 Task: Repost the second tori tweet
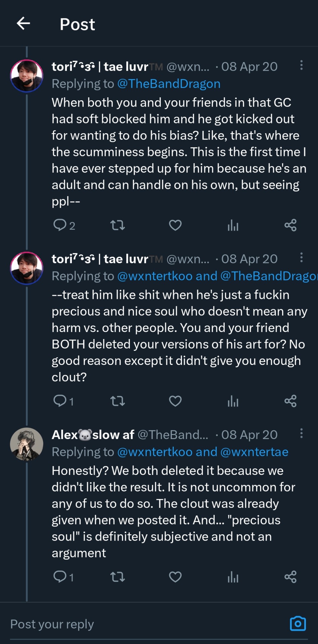coord(118,401)
